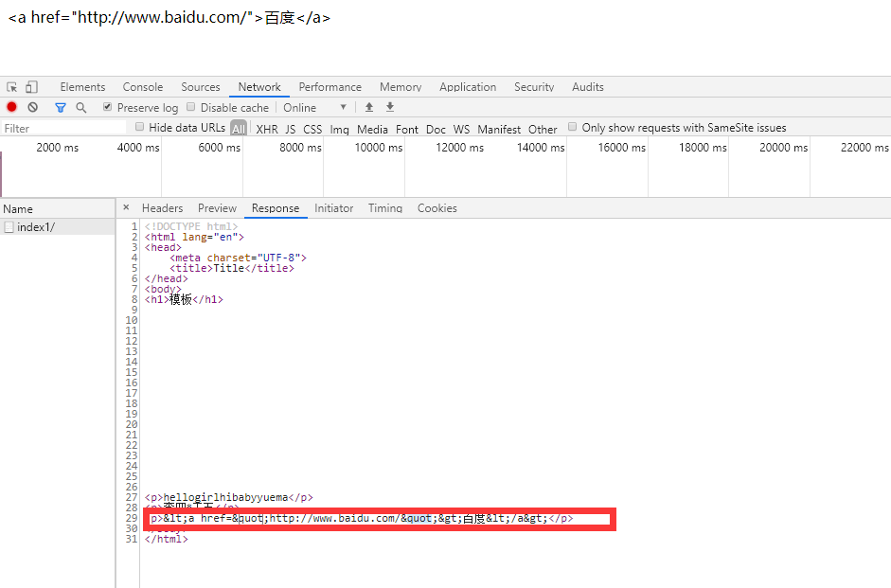Click the export HAR download icon
The height and width of the screenshot is (588, 891).
tap(390, 107)
